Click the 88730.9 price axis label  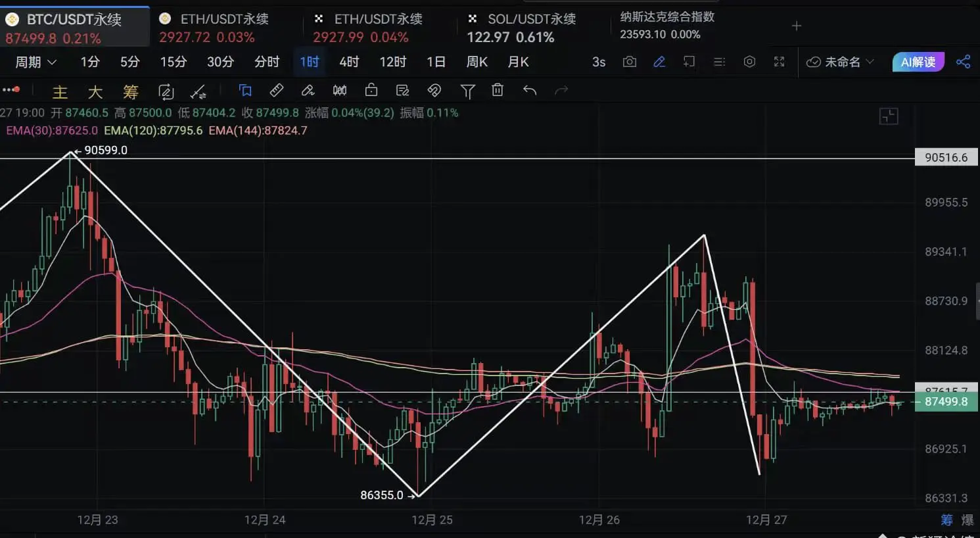tap(946, 301)
